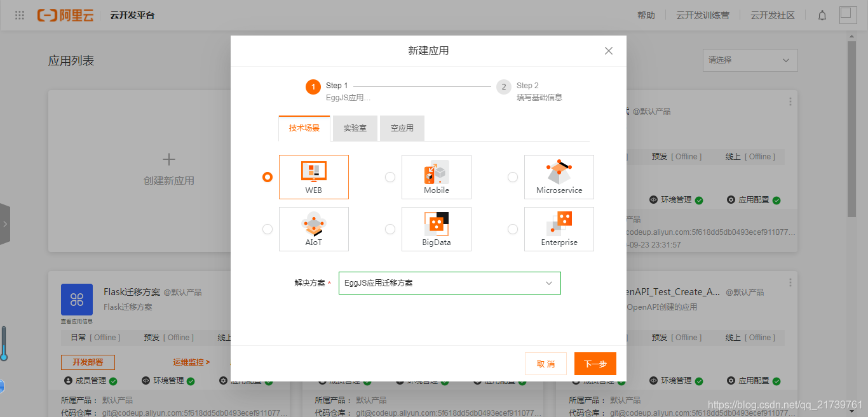This screenshot has width=868, height=417.
Task: Switch to the 实验室 tab
Action: click(x=355, y=128)
